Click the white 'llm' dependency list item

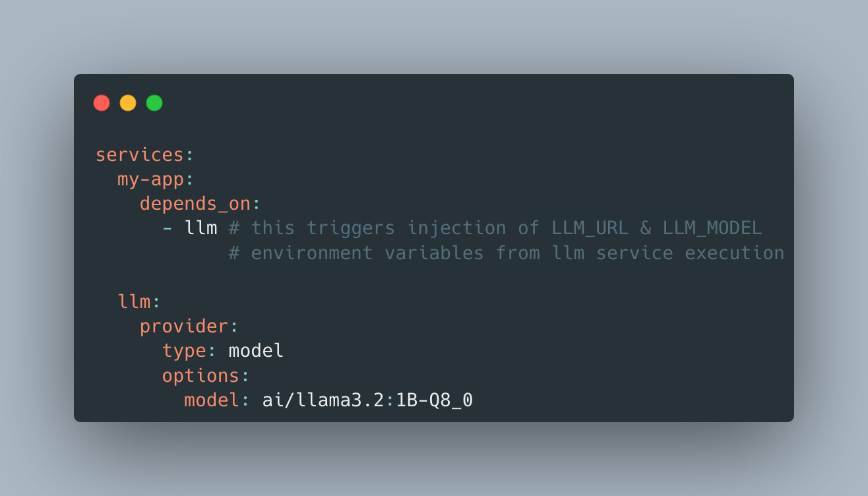tap(201, 228)
